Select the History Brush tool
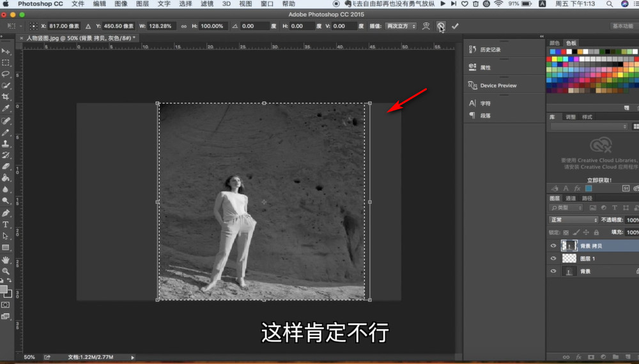The width and height of the screenshot is (639, 364). pyautogui.click(x=6, y=155)
